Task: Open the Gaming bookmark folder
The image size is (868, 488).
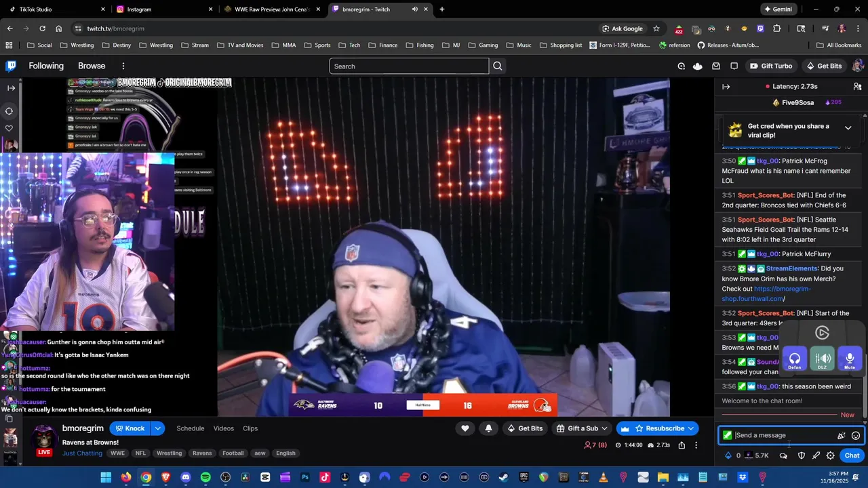Action: (482, 45)
